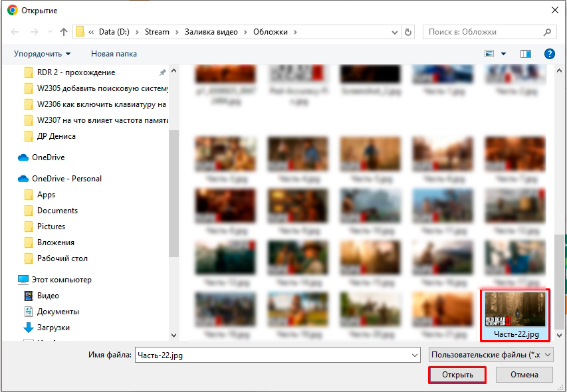Open the Pictures folder
Viewport: 567px width, 392px height.
[x=51, y=227]
